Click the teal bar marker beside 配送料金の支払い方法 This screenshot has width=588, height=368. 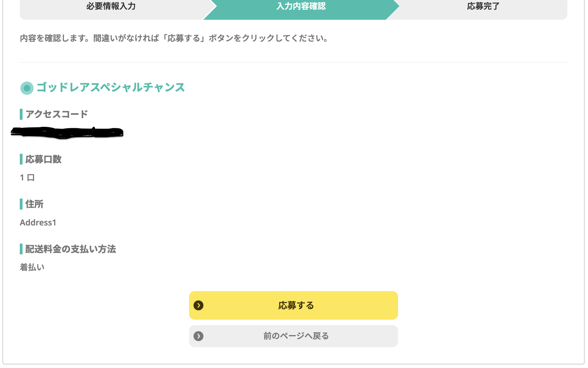(21, 249)
